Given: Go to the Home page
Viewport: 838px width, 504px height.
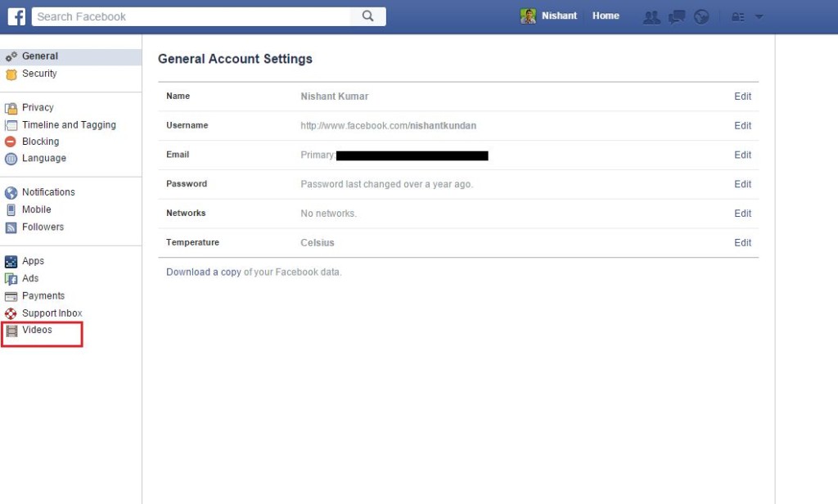Looking at the screenshot, I should pos(606,16).
